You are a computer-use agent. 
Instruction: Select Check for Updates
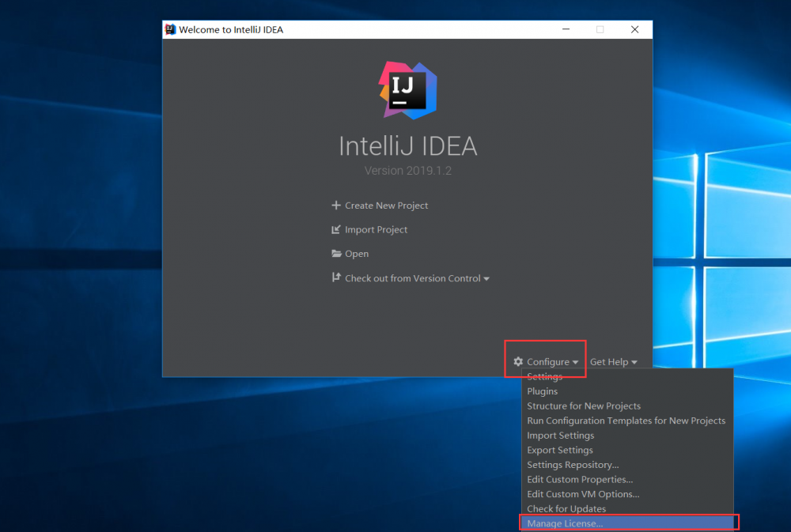(x=566, y=508)
